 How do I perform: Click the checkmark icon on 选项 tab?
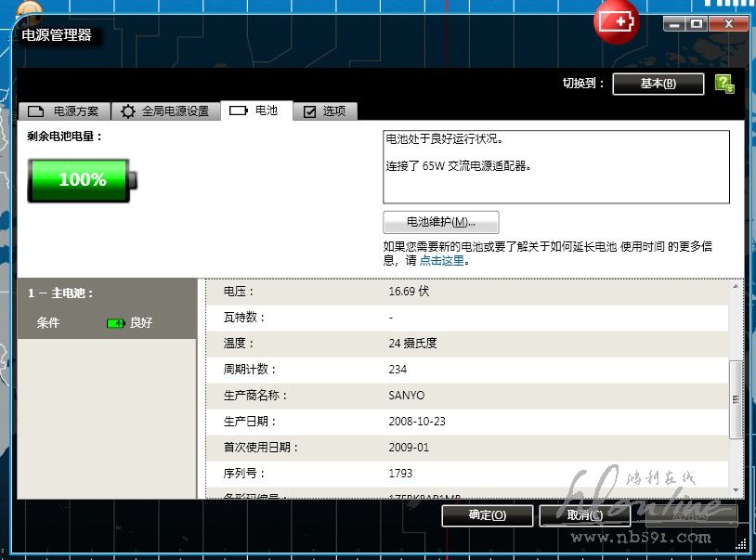(x=309, y=111)
